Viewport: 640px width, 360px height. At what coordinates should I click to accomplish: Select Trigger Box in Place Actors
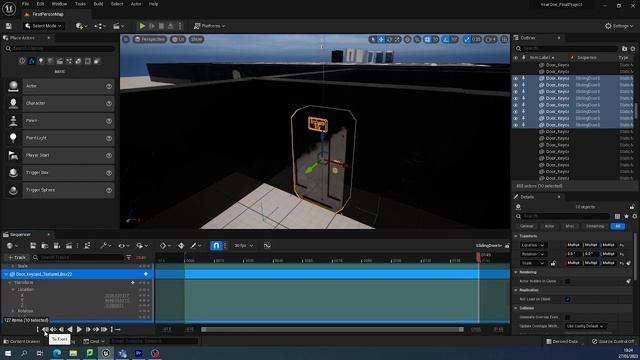(60, 173)
